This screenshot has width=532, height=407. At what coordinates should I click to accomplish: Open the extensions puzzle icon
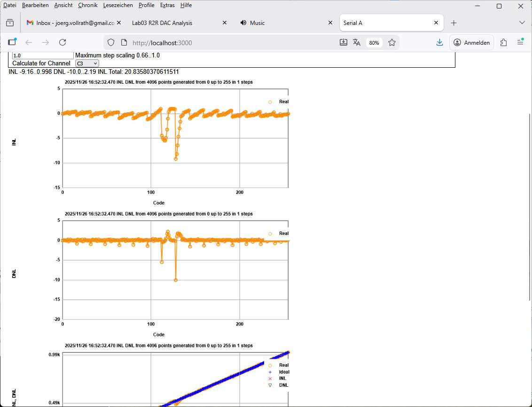(x=503, y=42)
